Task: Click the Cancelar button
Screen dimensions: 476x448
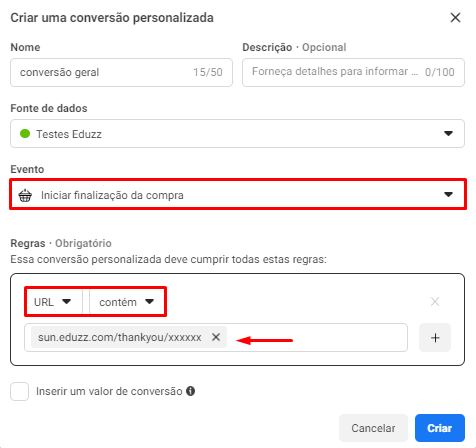Action: point(373,428)
